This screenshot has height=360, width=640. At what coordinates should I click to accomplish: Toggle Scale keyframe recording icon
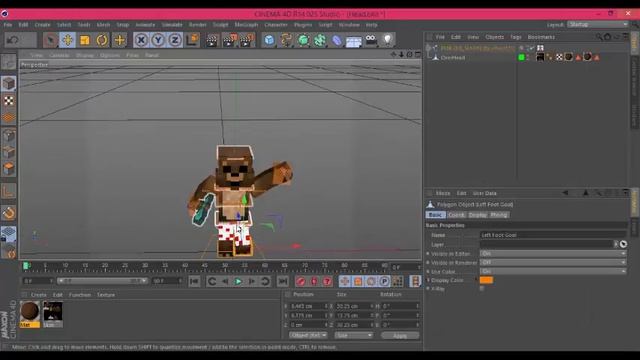(358, 281)
